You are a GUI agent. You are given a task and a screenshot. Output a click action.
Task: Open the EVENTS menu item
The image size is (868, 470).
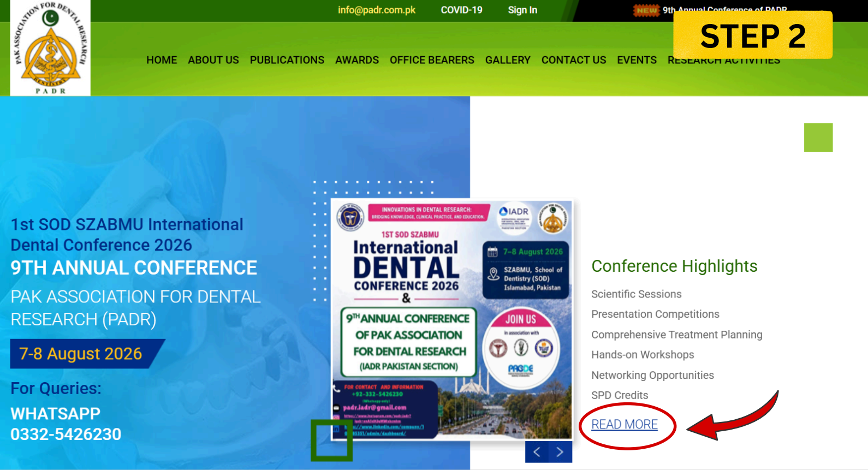(x=637, y=60)
